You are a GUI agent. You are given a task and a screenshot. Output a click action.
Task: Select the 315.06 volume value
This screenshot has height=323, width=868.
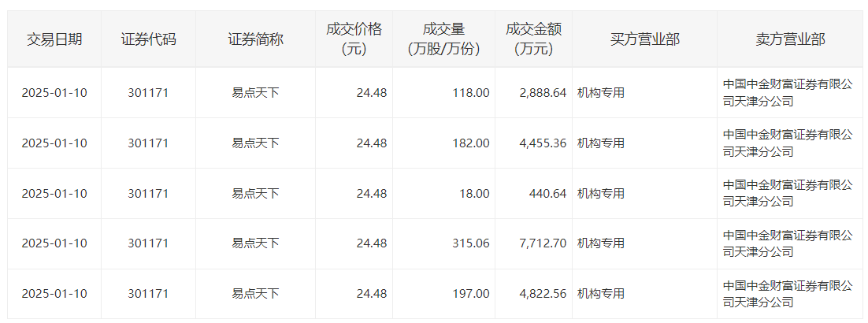(x=471, y=243)
